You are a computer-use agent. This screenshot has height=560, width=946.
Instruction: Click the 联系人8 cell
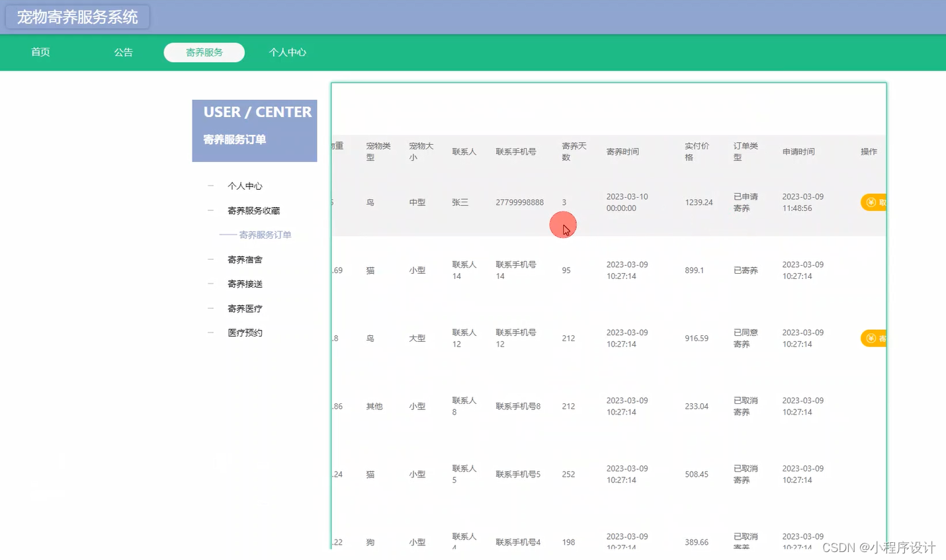point(464,406)
